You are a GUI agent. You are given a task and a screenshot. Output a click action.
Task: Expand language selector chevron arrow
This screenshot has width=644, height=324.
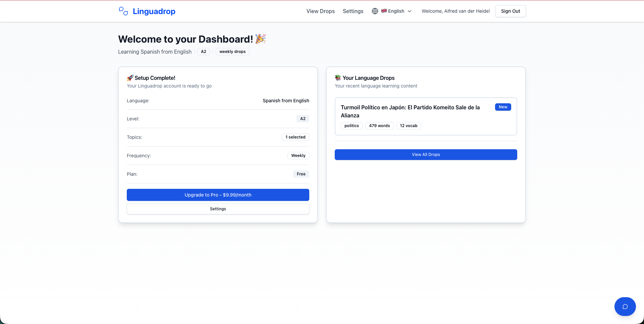[410, 11]
